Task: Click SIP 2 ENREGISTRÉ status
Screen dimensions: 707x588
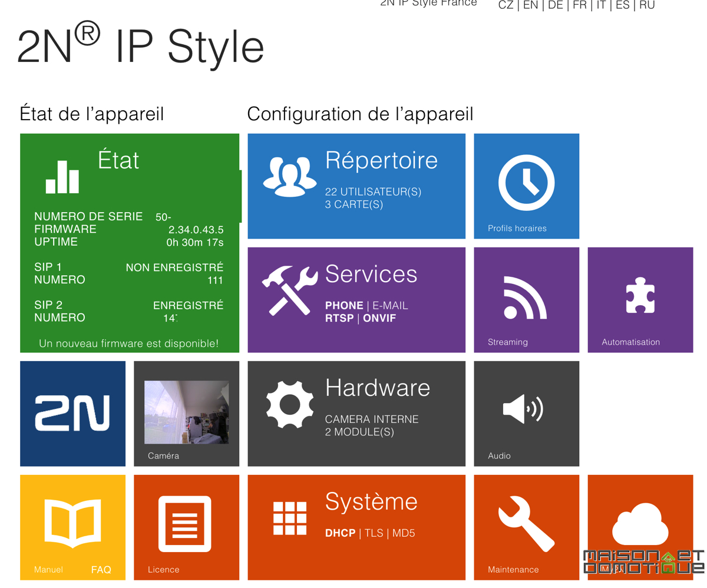Action: click(188, 305)
